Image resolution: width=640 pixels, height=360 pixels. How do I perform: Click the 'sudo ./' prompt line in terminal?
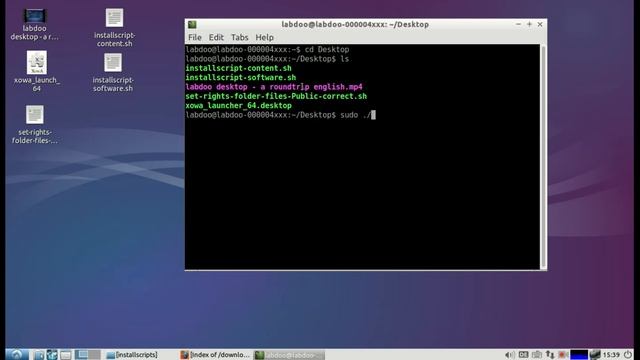coord(280,115)
